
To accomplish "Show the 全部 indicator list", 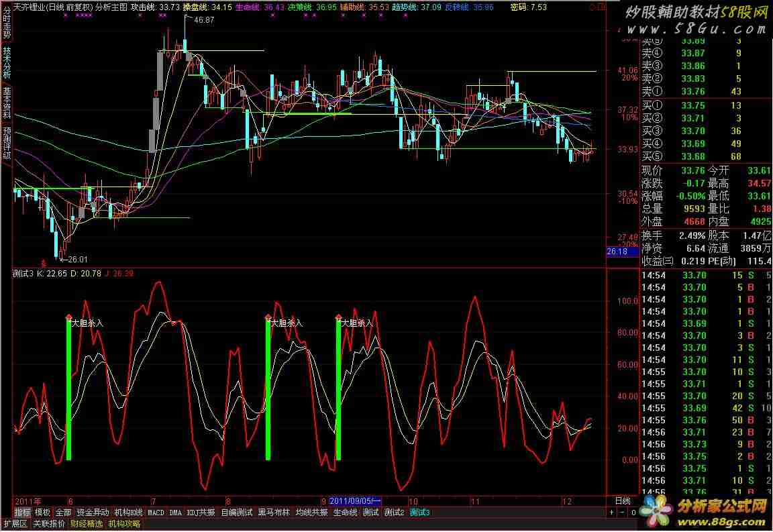I will pos(63,513).
